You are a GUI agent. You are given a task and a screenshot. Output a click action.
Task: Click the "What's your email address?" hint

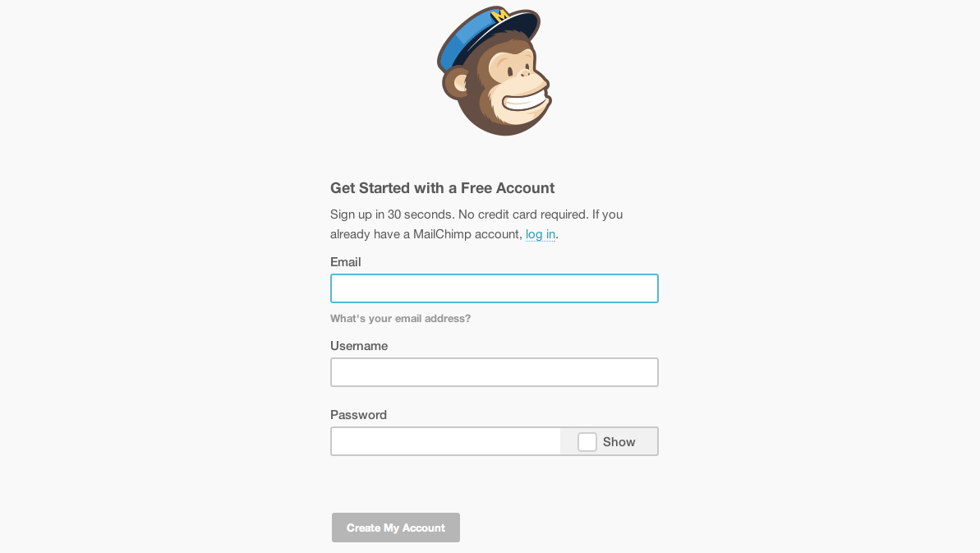coord(401,319)
